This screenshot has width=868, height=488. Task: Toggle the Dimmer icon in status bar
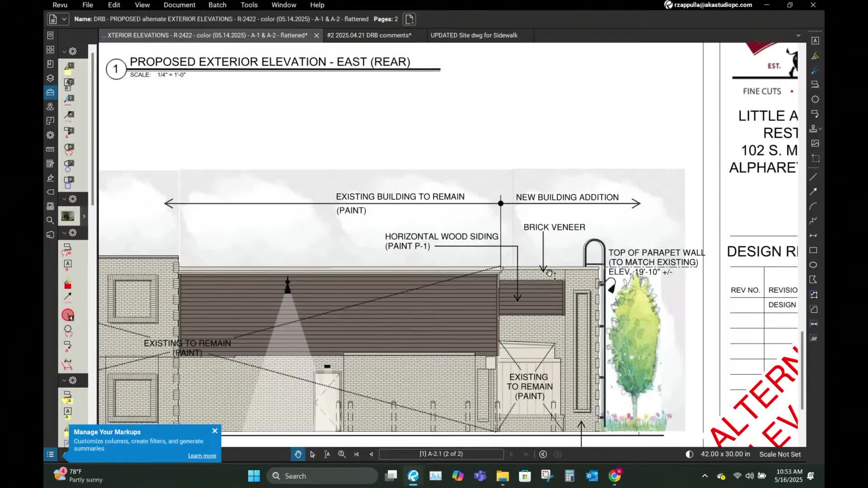coord(689,455)
